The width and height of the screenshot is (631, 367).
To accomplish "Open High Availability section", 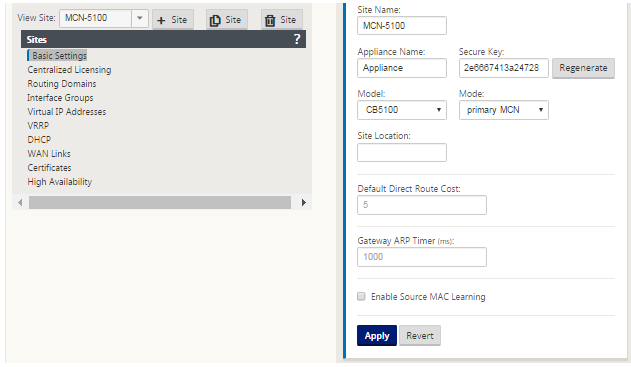I will pyautogui.click(x=60, y=182).
